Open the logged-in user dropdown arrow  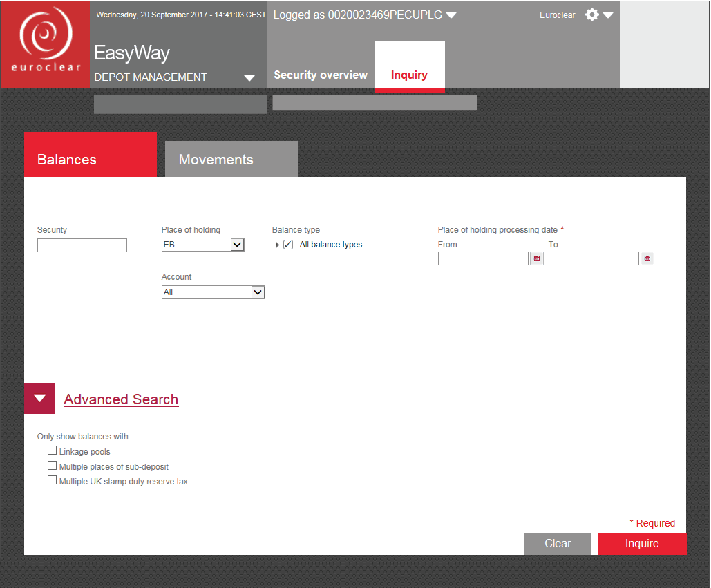451,15
